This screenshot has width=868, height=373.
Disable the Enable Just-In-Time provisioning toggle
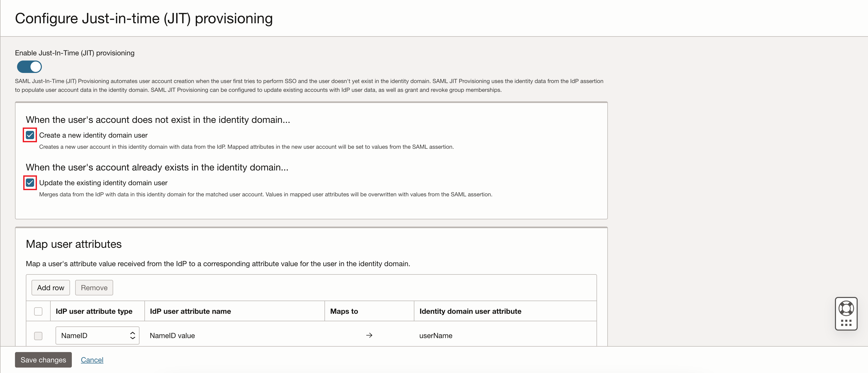[29, 66]
